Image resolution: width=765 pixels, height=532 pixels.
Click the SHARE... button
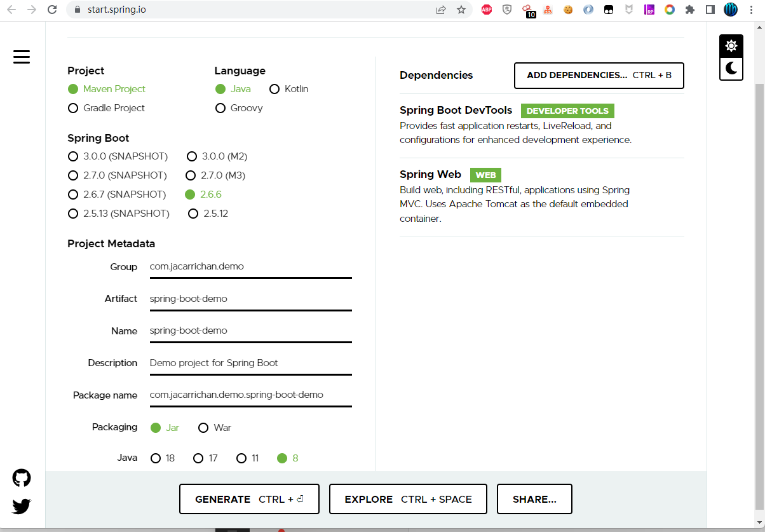(534, 499)
